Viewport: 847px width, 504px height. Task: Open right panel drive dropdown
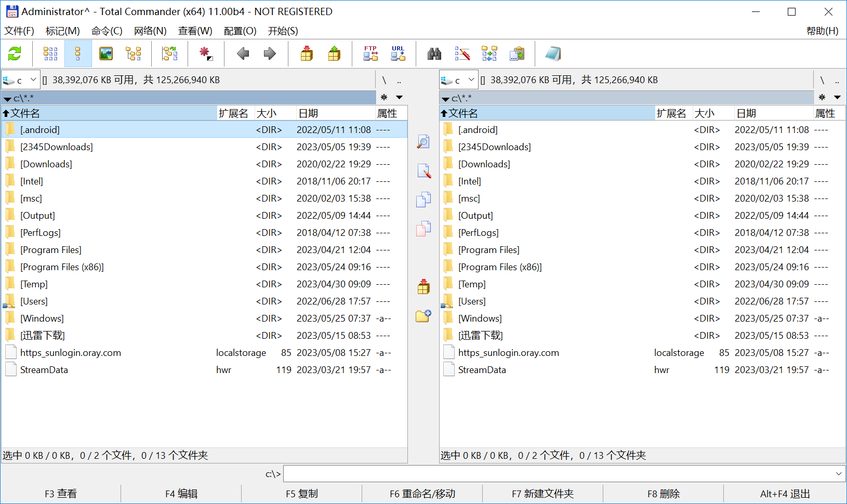[459, 80]
